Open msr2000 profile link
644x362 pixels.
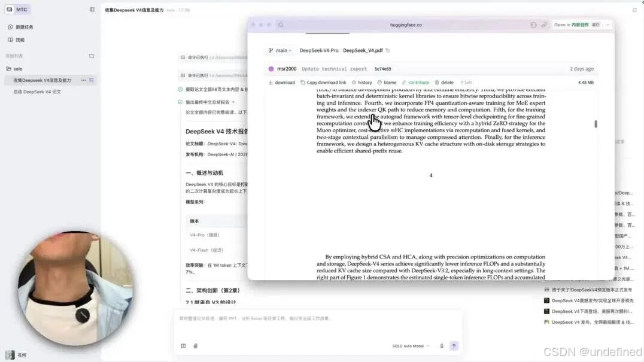[x=287, y=69]
